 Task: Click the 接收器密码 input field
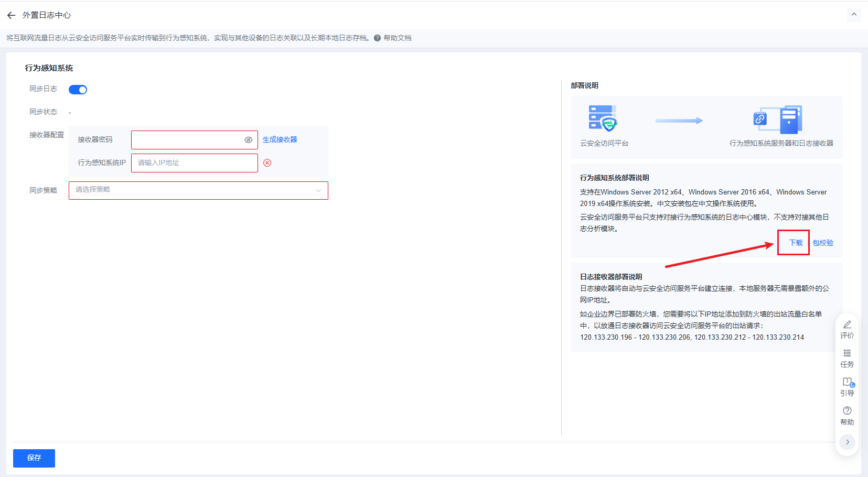click(x=186, y=140)
